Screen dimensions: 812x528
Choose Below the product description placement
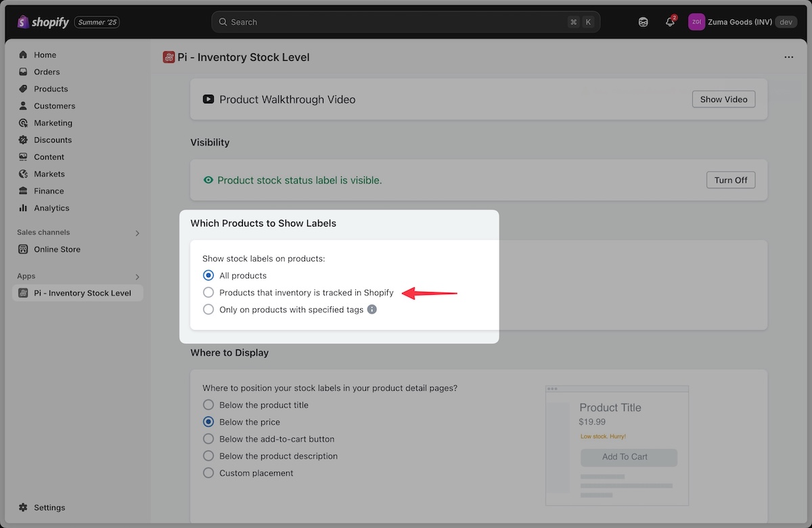[208, 456]
